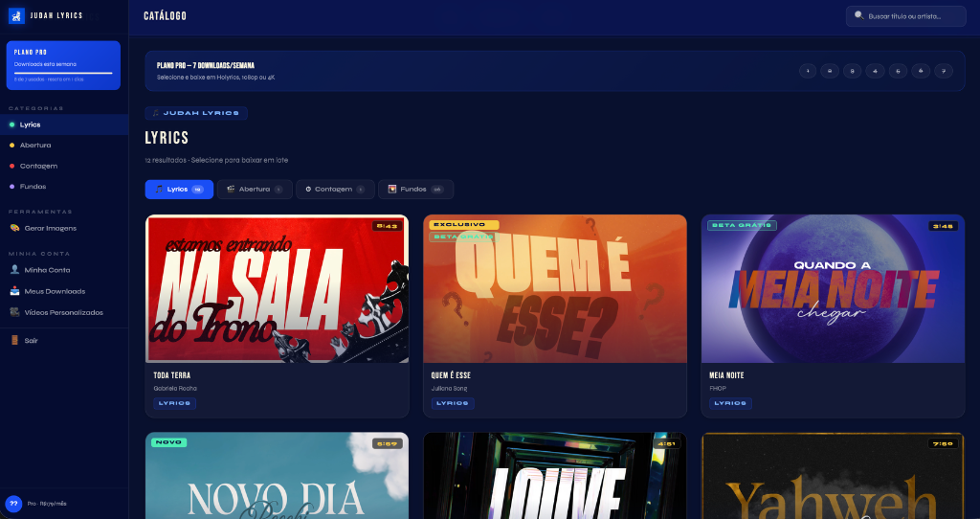Click the Judah Lyrics lion logo
Screen dimensions: 980x519
click(x=16, y=15)
